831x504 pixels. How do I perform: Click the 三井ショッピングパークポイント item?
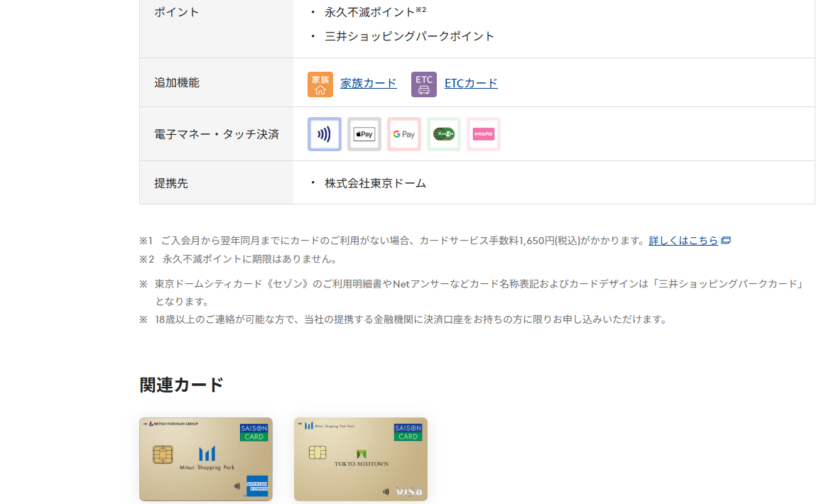click(x=410, y=36)
